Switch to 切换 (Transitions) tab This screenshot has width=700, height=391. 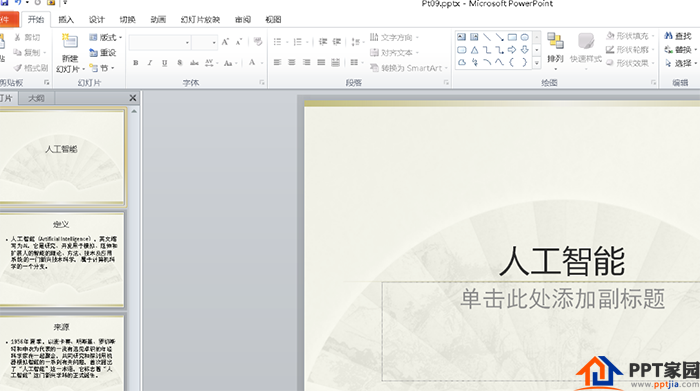pos(127,20)
